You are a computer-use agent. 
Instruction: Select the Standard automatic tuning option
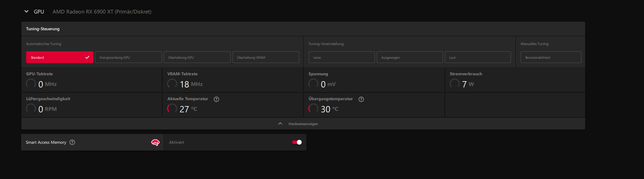60,57
